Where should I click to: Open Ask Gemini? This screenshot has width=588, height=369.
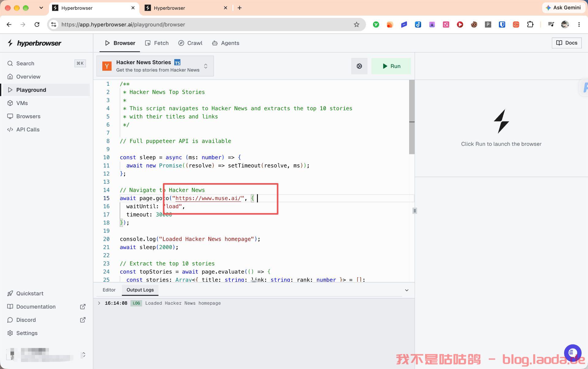point(563,8)
